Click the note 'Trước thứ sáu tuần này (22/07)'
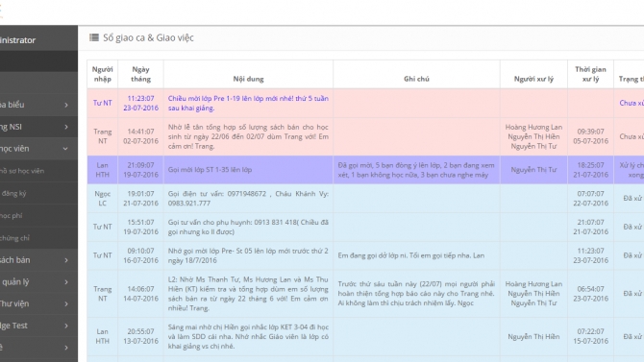644x362 pixels. tap(416, 294)
